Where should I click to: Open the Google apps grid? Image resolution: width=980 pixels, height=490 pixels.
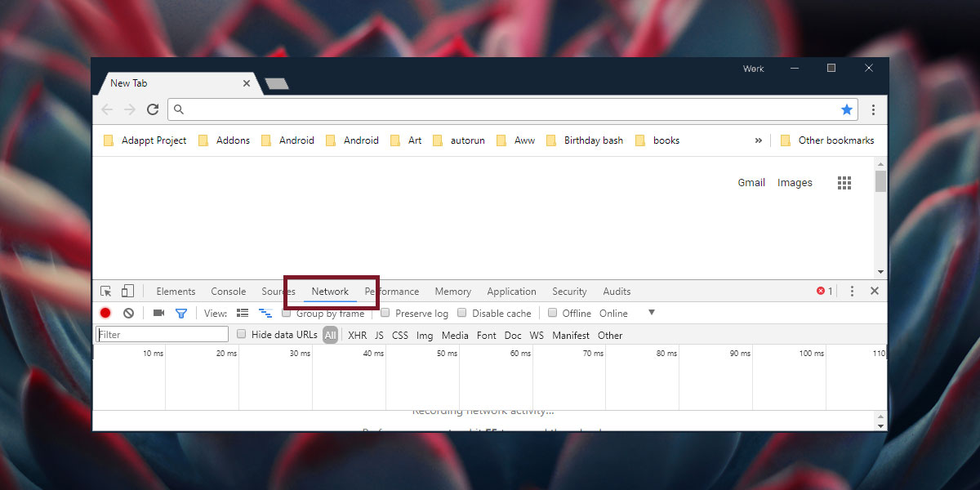tap(844, 183)
